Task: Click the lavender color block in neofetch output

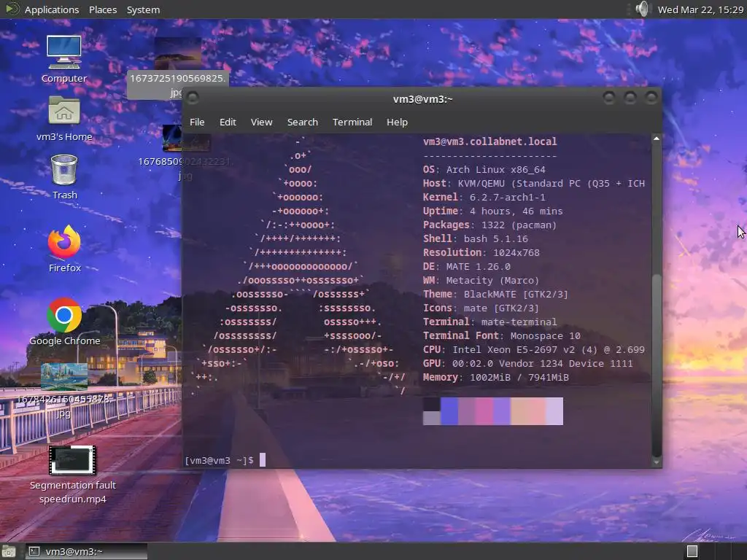Action: (x=554, y=411)
